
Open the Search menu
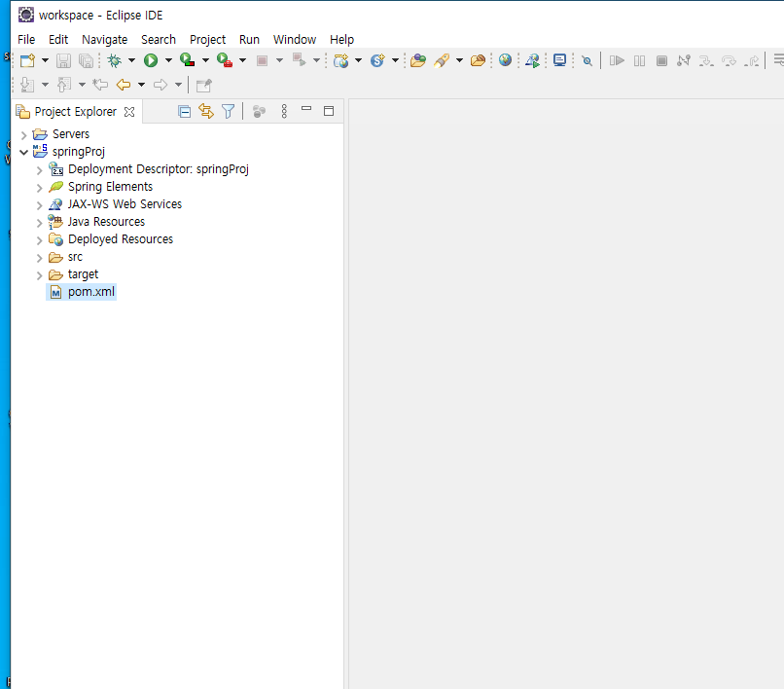(159, 40)
